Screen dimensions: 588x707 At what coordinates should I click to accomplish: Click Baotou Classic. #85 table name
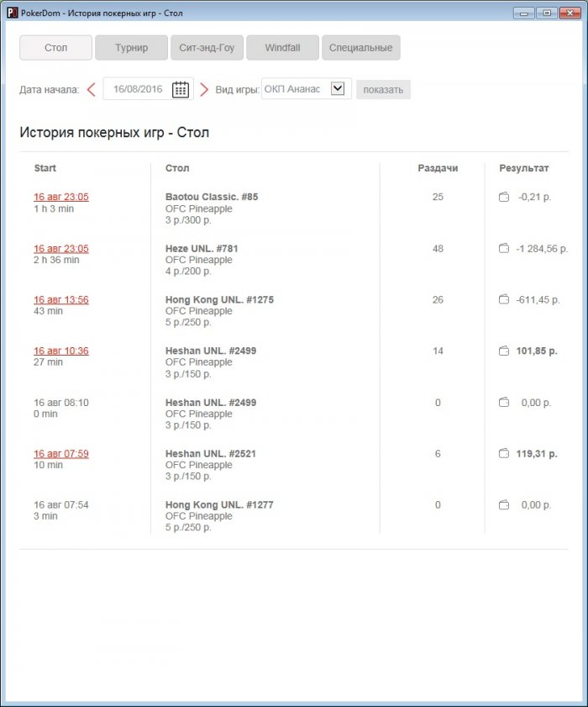point(212,197)
